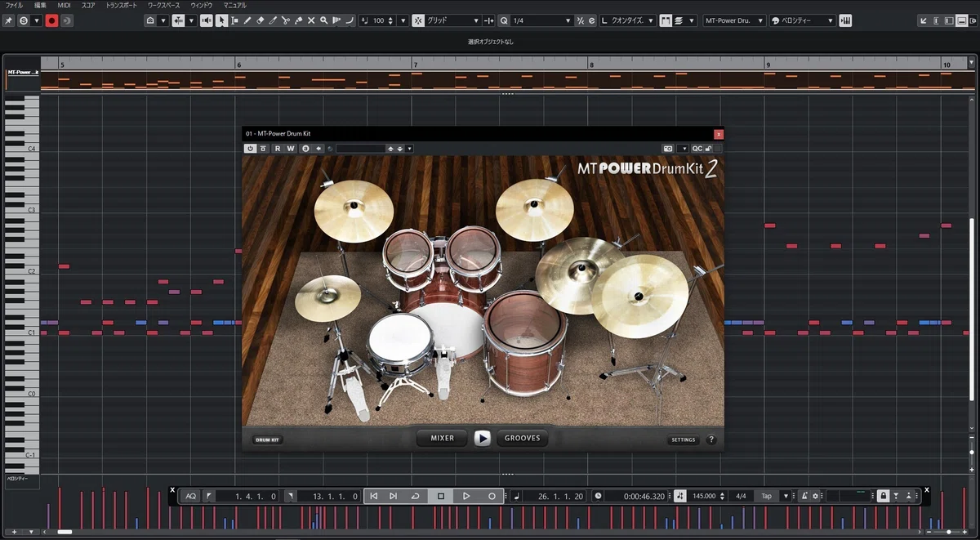Click transport Play button
Image resolution: width=980 pixels, height=540 pixels.
(466, 496)
